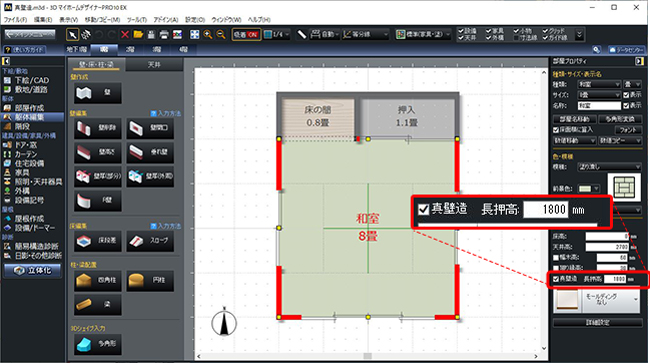The width and height of the screenshot is (650, 363).
Task: Zoom in with the magnifier plus icon
Action: coord(208,34)
